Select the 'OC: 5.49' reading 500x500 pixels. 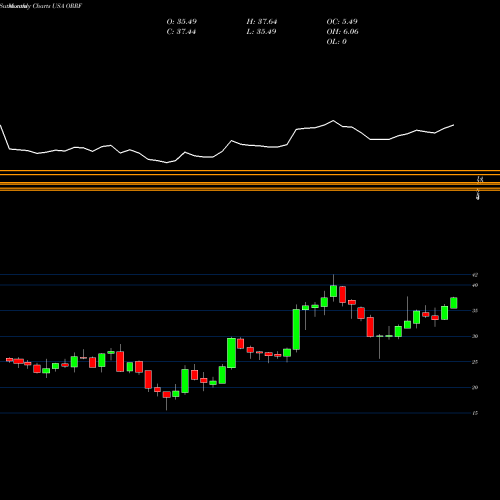[342, 22]
